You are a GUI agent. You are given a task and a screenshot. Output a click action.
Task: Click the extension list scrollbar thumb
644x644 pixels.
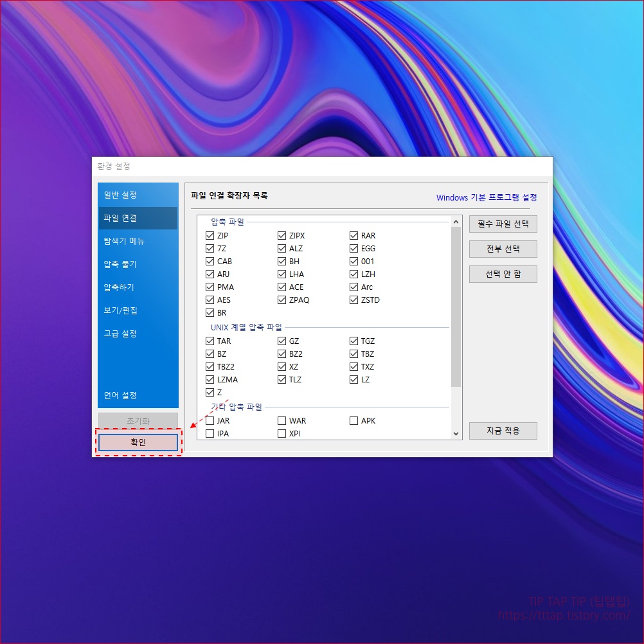pyautogui.click(x=456, y=307)
